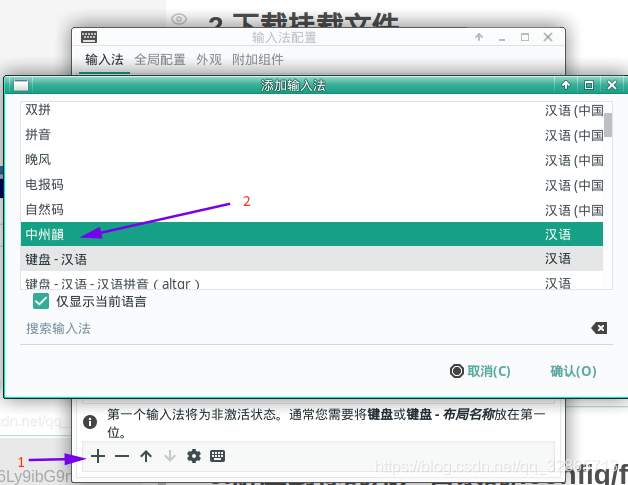Select 自然码 in the input method list
The image size is (628, 485).
coord(312,209)
